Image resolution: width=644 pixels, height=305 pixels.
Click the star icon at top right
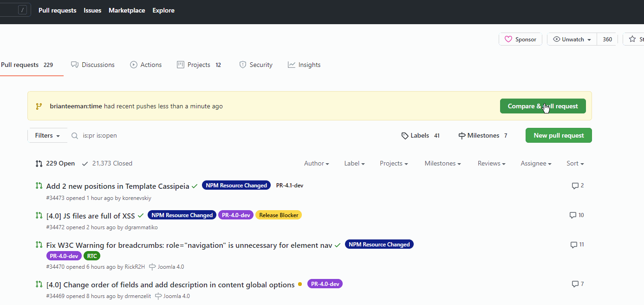point(632,40)
